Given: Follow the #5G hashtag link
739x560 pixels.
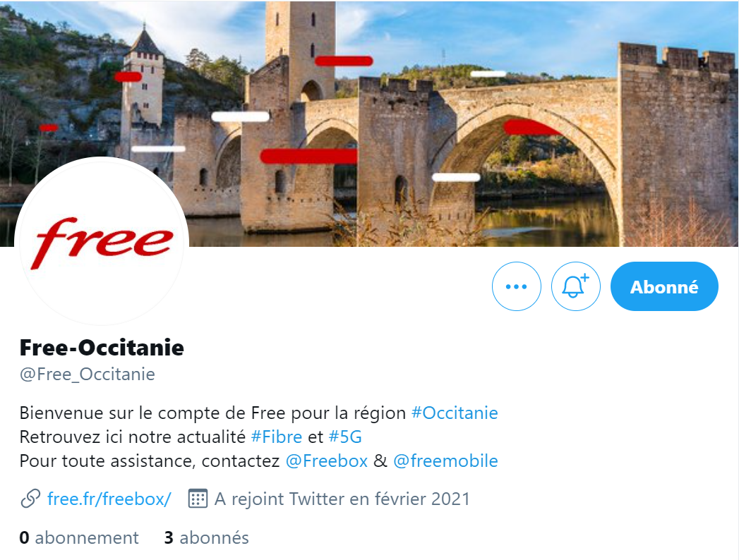Looking at the screenshot, I should [345, 437].
